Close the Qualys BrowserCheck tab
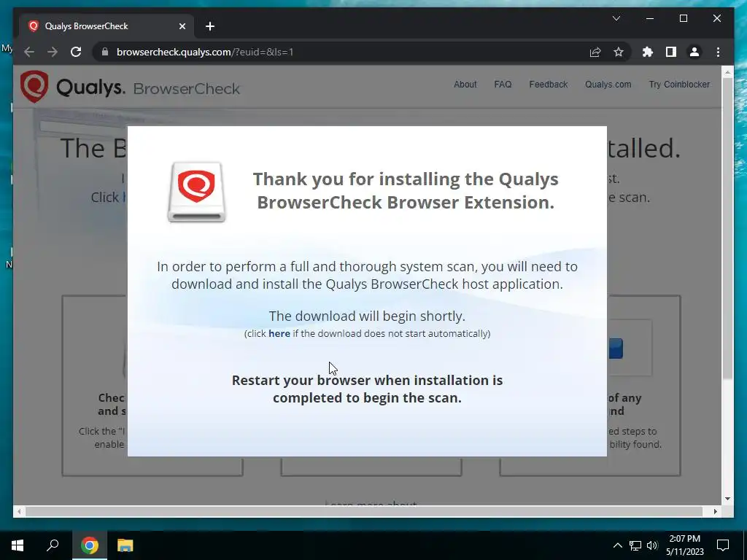 coord(182,26)
